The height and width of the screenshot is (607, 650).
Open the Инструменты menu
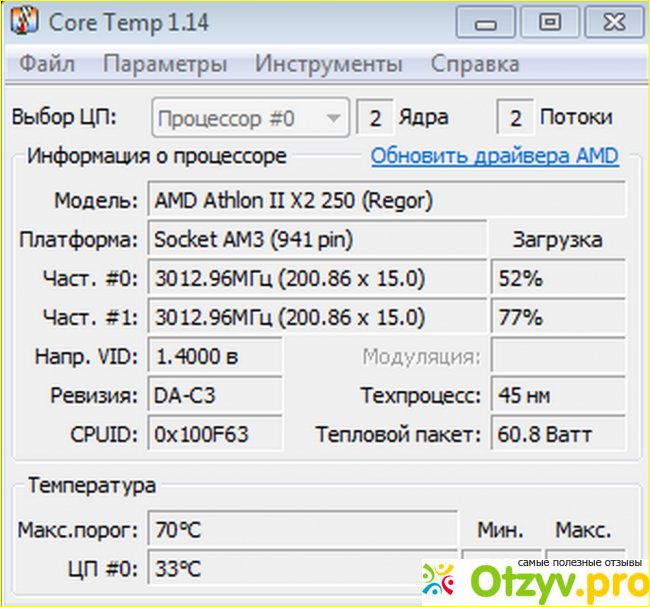click(x=329, y=65)
